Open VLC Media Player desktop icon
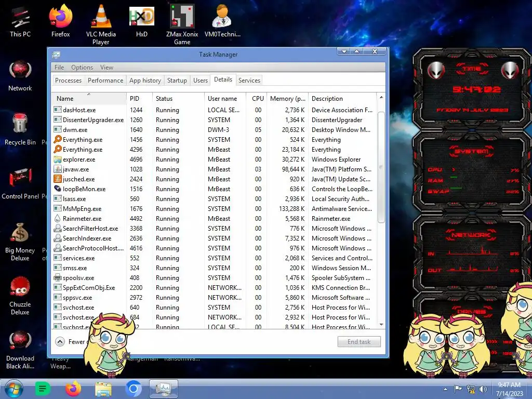Screen dimensions: 532x399 pyautogui.click(x=101, y=25)
